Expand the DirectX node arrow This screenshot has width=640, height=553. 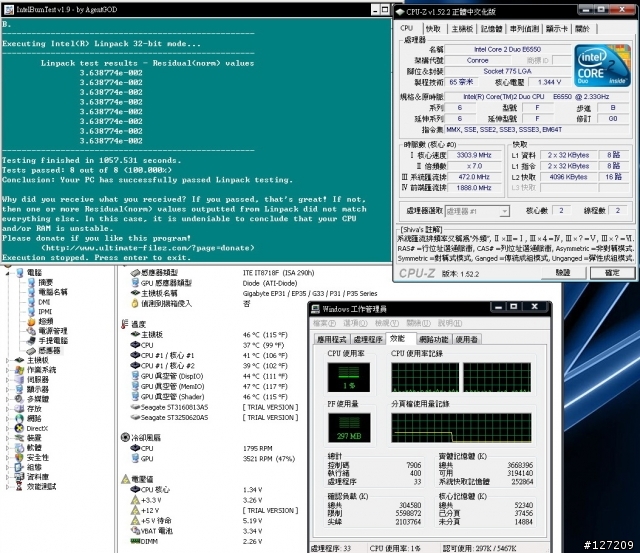point(7,429)
